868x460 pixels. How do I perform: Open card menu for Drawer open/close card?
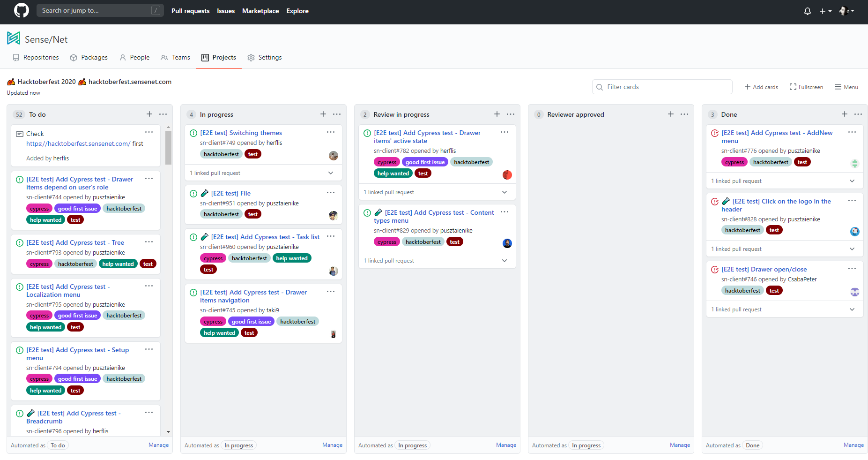click(852, 269)
